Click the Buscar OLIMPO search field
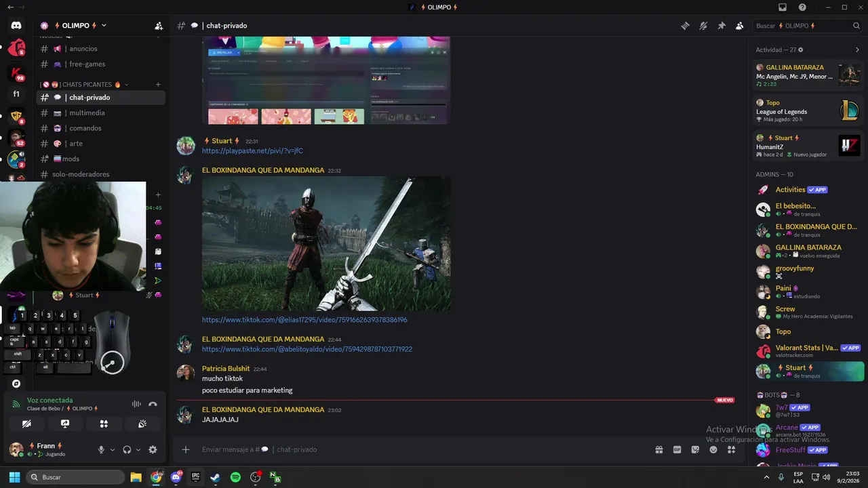The image size is (868, 488). point(808,26)
